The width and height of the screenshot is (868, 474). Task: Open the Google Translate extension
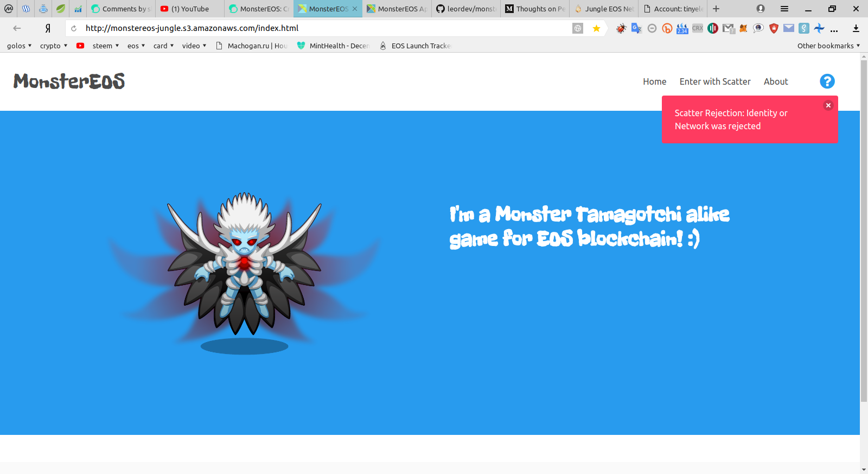pos(636,28)
